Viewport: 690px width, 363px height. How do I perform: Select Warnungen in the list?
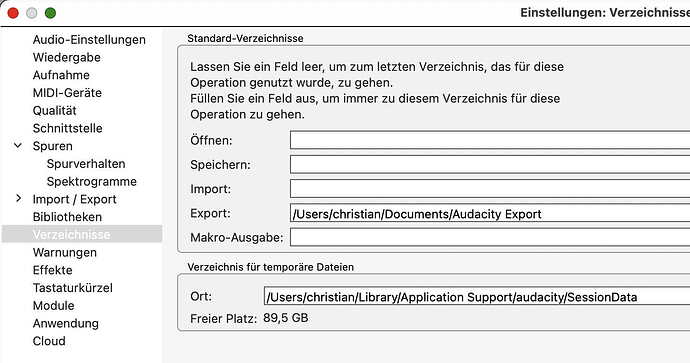tap(64, 252)
